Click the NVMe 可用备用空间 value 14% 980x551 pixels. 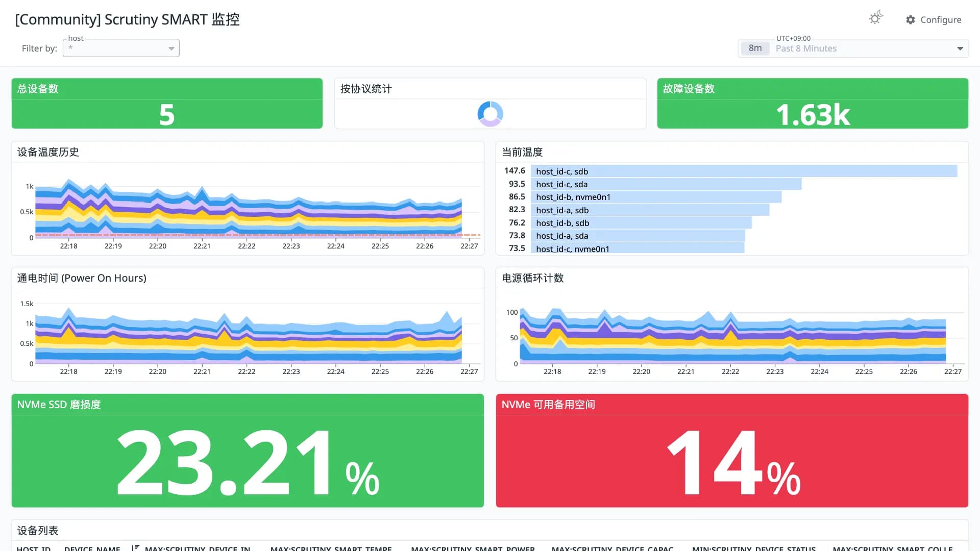point(733,463)
